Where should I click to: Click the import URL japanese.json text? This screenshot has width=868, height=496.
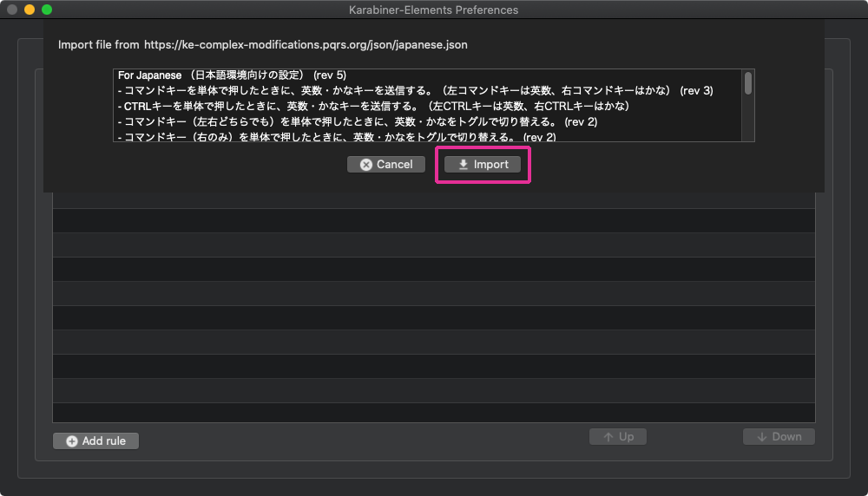coord(306,45)
